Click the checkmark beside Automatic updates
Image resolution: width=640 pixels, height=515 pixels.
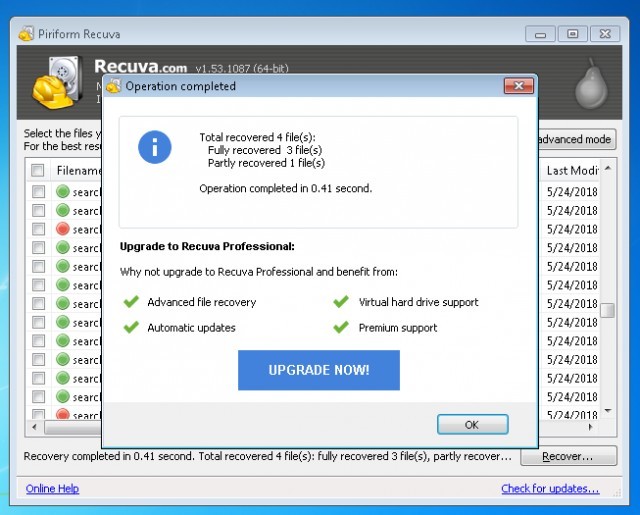131,327
